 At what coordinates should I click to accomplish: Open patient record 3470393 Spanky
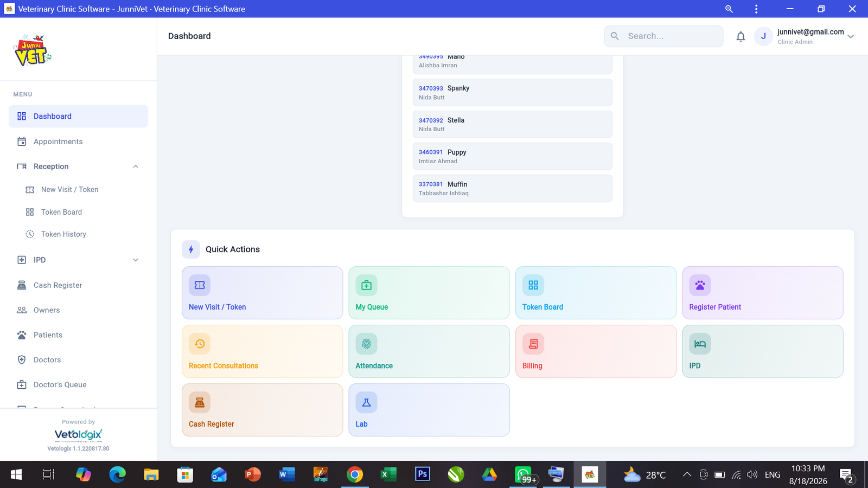pyautogui.click(x=513, y=93)
